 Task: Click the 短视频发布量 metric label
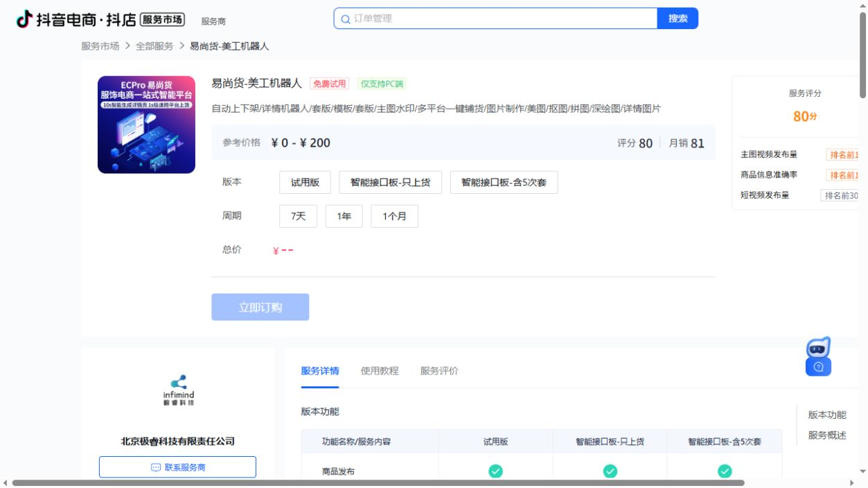765,195
